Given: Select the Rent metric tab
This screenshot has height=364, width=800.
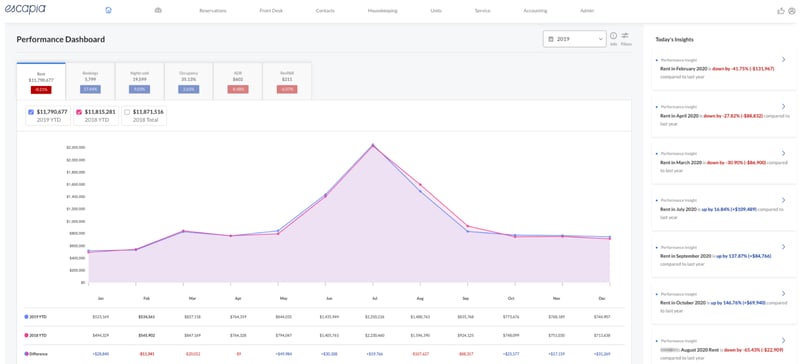Looking at the screenshot, I should coord(41,81).
